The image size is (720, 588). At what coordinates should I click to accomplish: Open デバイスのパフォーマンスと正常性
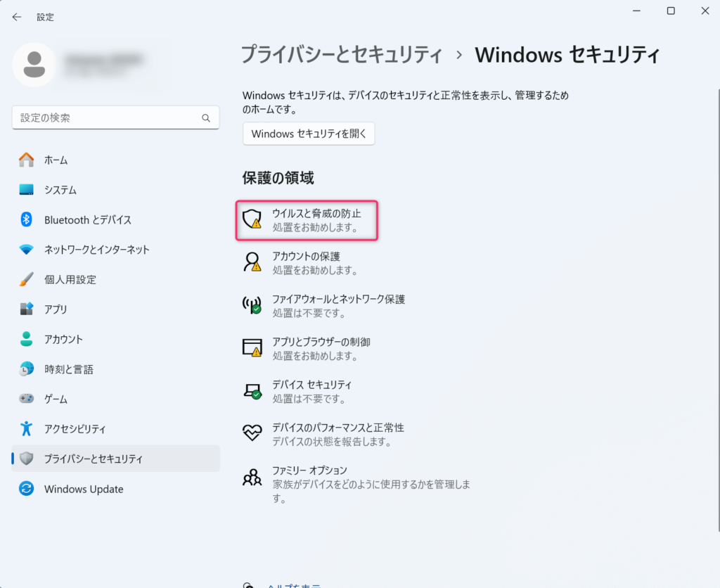tap(323, 434)
